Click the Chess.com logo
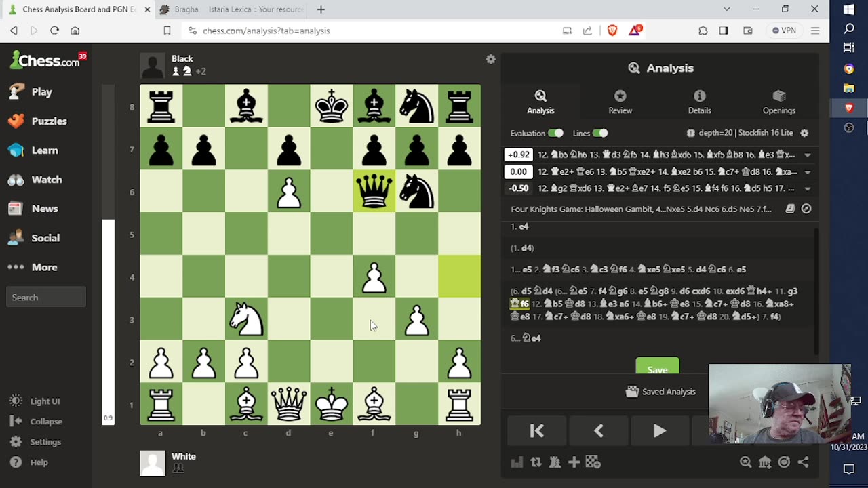This screenshot has height=488, width=868. point(45,61)
